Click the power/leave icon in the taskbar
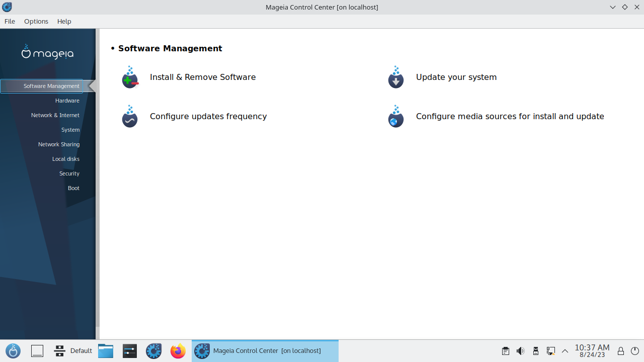 tap(635, 351)
